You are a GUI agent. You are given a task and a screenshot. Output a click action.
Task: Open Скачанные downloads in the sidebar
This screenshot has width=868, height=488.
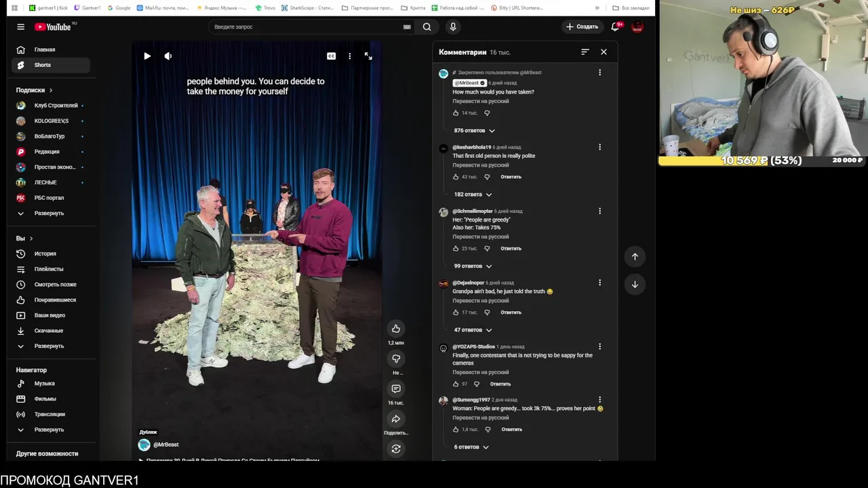(52, 331)
